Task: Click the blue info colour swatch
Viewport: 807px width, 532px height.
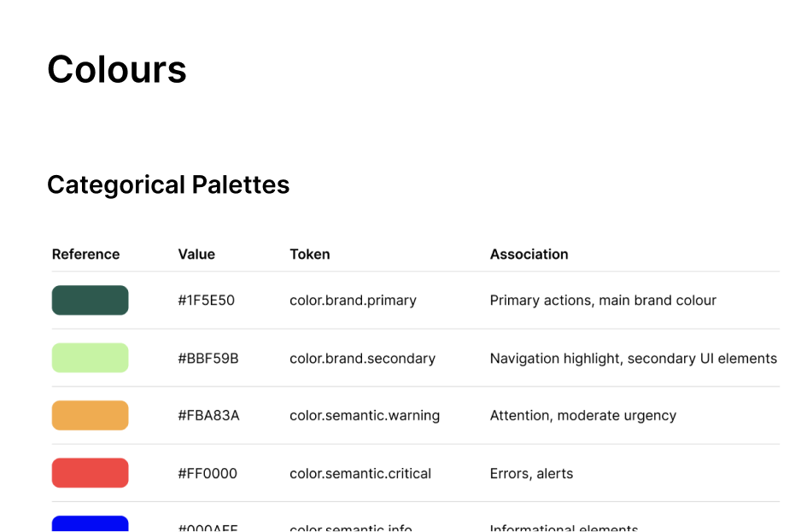Action: pyautogui.click(x=90, y=523)
